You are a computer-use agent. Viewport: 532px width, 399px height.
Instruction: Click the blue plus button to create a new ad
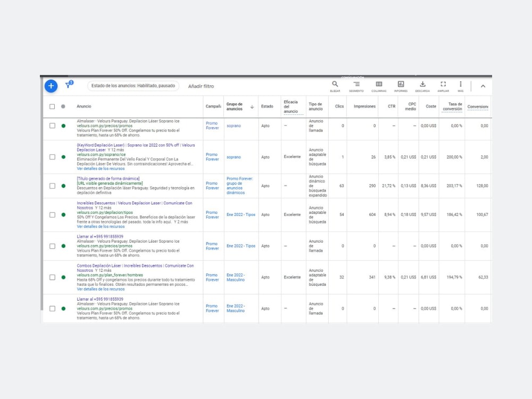click(x=51, y=86)
